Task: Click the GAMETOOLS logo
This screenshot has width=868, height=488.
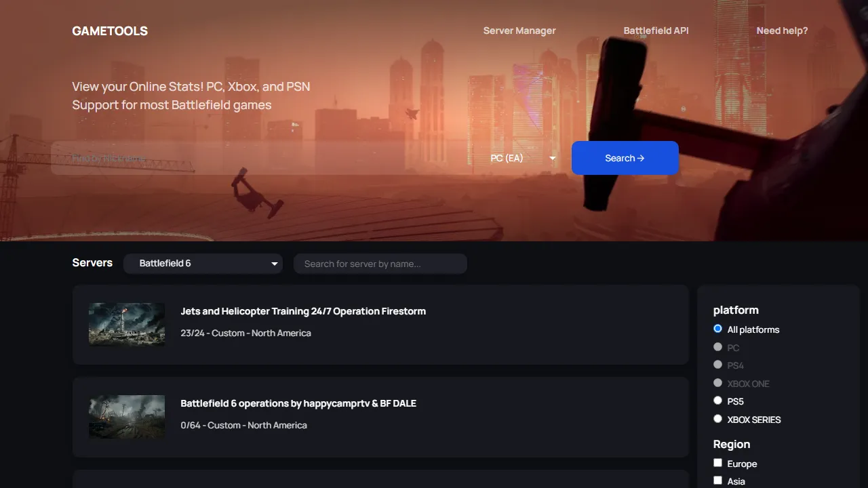Action: (x=109, y=30)
